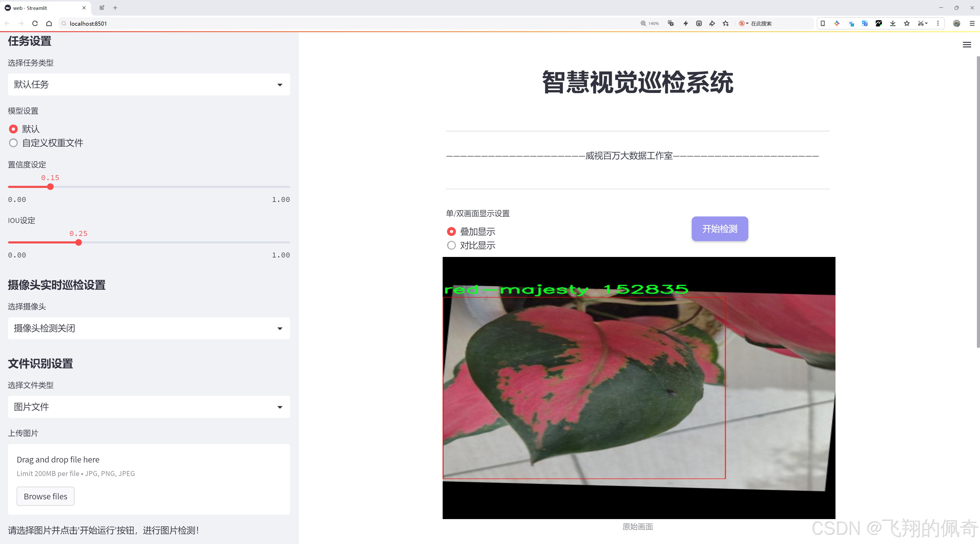Image resolution: width=980 pixels, height=544 pixels.
Task: Select the 对比显示 display option
Action: 451,245
